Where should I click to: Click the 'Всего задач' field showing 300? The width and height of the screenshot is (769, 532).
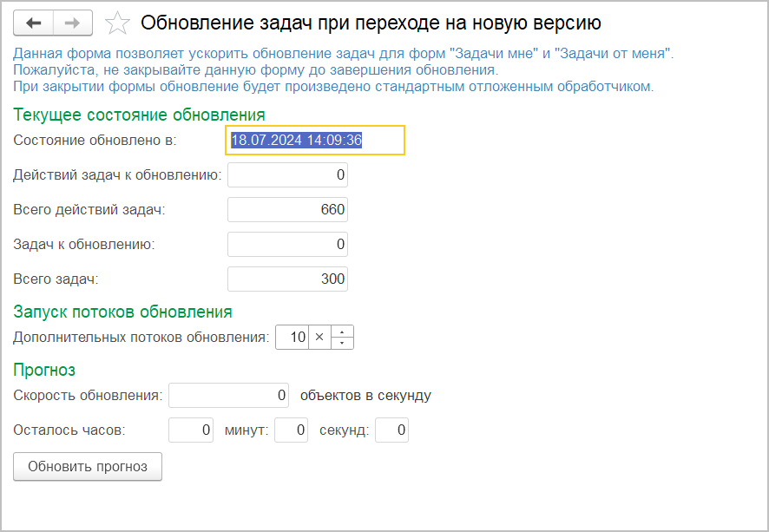coord(287,279)
